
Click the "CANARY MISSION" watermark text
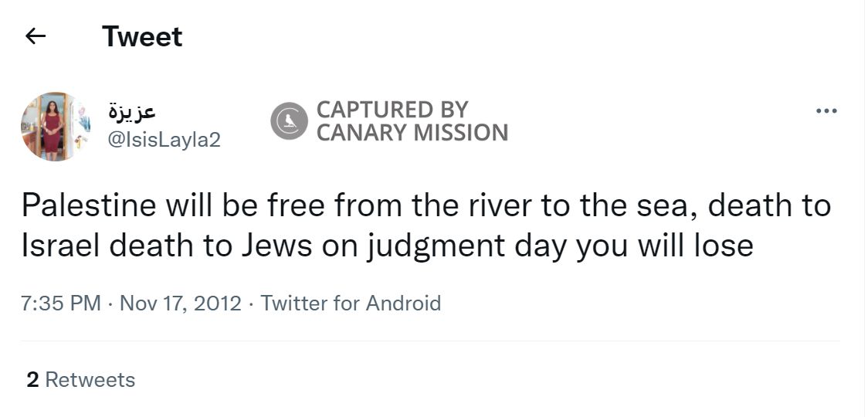click(x=412, y=133)
